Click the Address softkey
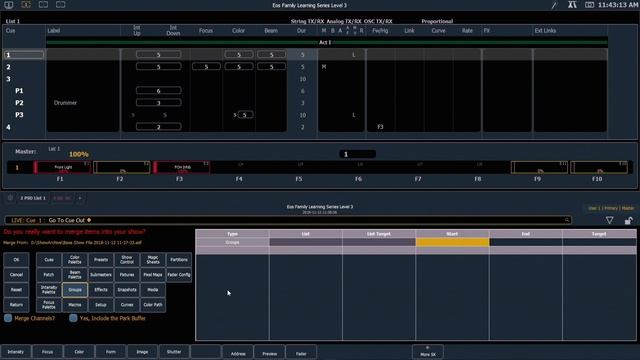640x360 pixels. (238, 353)
